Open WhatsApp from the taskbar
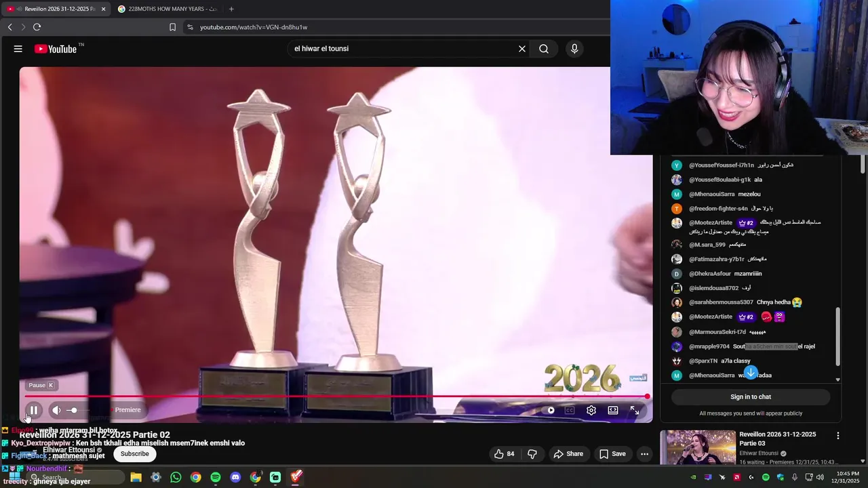The width and height of the screenshot is (868, 488). coord(176,477)
